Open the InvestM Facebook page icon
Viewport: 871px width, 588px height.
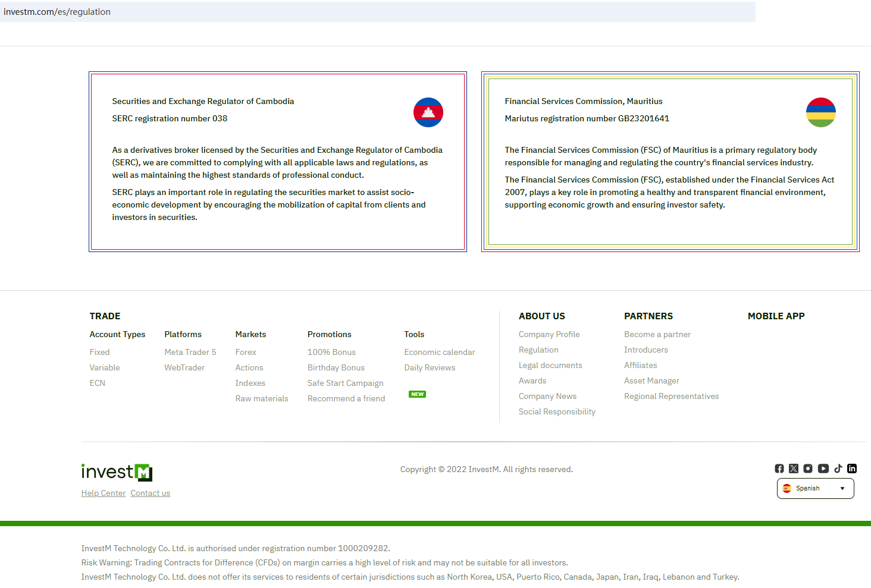point(779,468)
